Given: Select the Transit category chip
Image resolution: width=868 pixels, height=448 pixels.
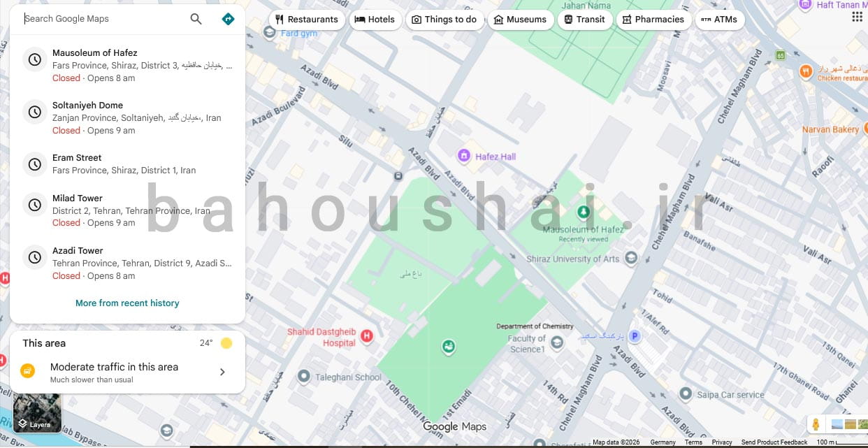Looking at the screenshot, I should pos(584,20).
